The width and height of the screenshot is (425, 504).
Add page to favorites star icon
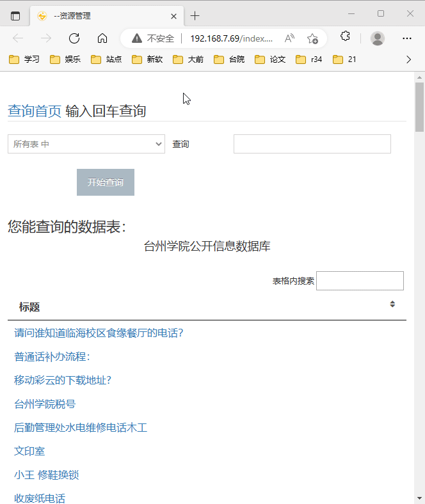click(x=312, y=38)
